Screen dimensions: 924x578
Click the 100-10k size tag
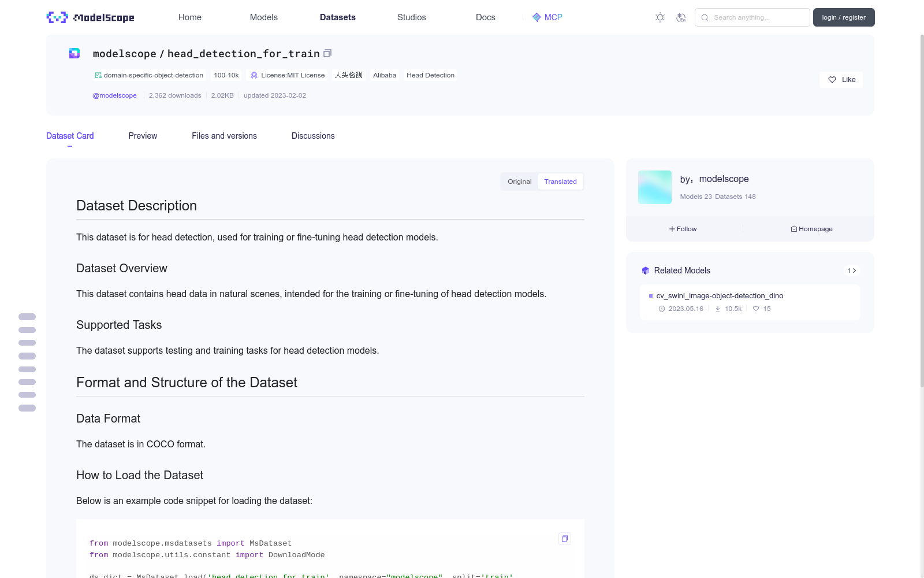point(226,75)
